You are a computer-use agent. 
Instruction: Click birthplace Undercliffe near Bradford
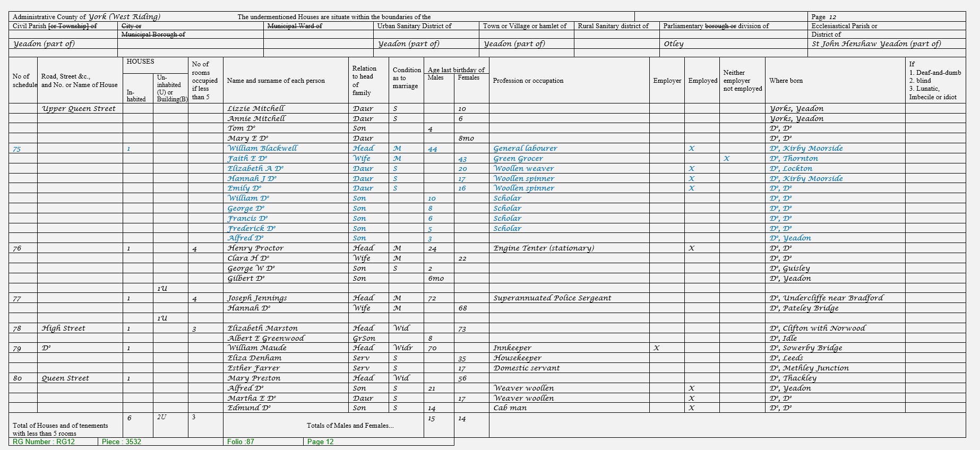pos(833,298)
